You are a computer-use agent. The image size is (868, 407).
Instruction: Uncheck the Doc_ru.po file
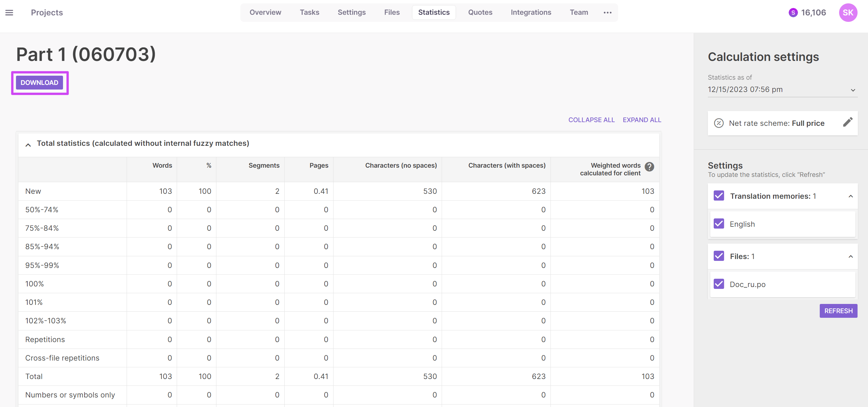pyautogui.click(x=719, y=284)
